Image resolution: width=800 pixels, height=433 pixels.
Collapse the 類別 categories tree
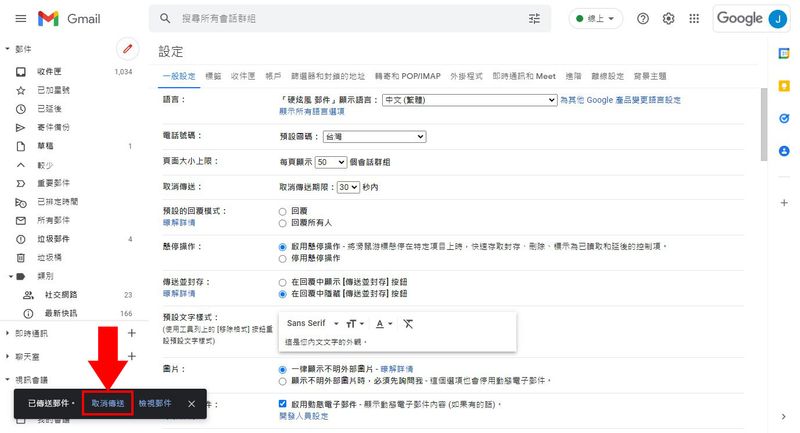tap(10, 276)
